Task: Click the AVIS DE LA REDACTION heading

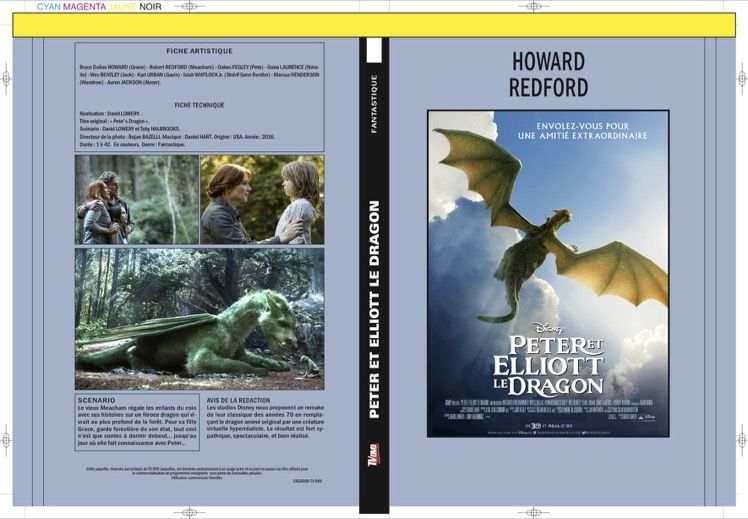Action: [x=239, y=400]
